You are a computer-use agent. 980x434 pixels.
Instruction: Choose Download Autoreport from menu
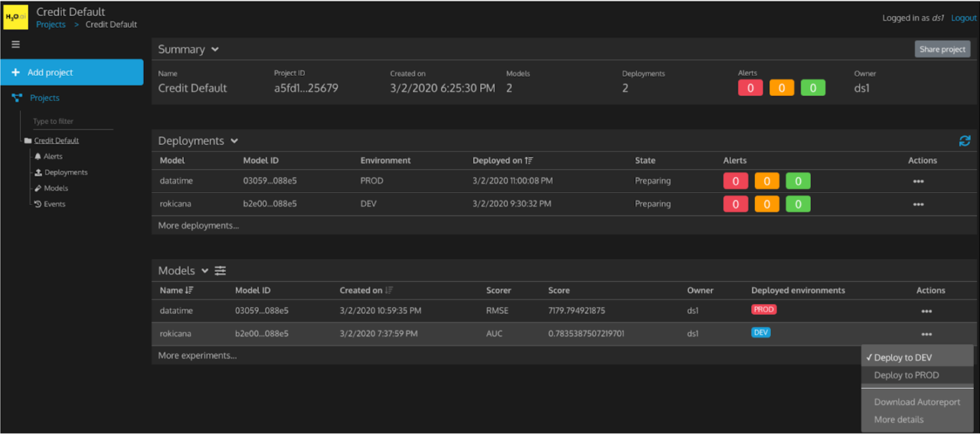tap(916, 402)
